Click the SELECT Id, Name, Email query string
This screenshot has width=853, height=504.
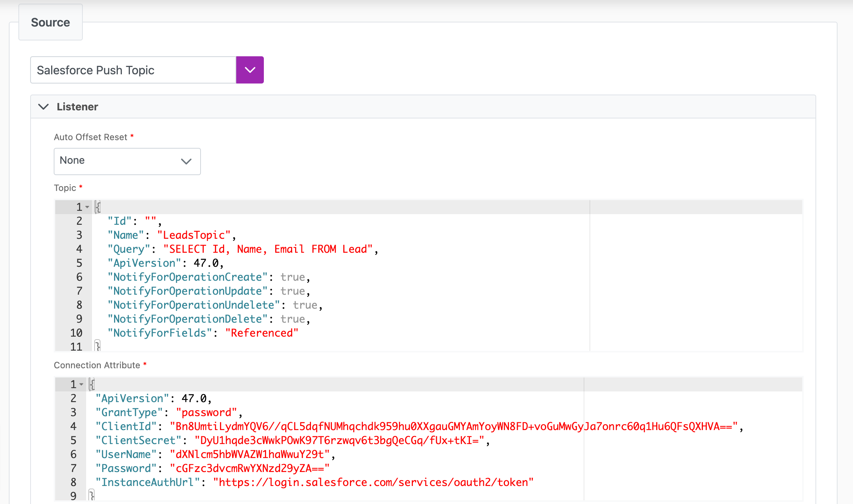click(x=268, y=249)
